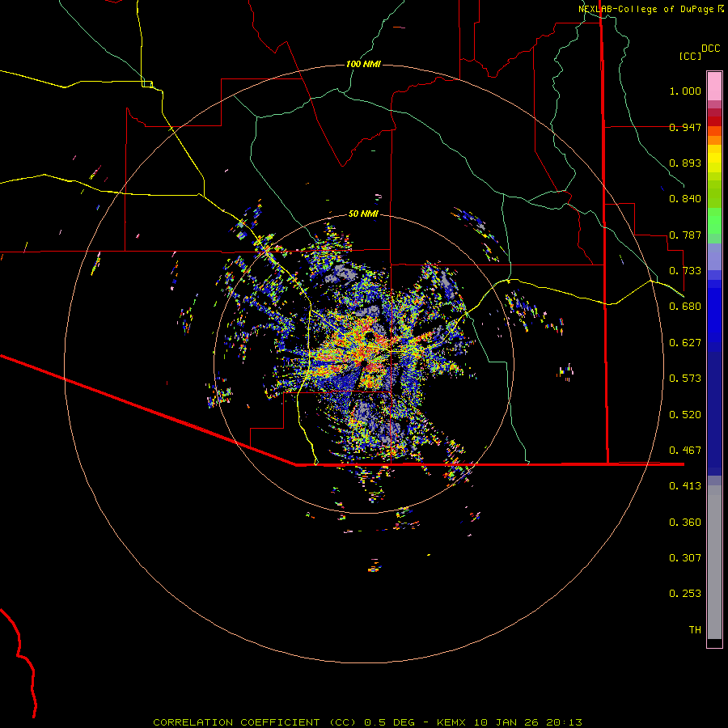Click the 0.520 legend value

[685, 415]
